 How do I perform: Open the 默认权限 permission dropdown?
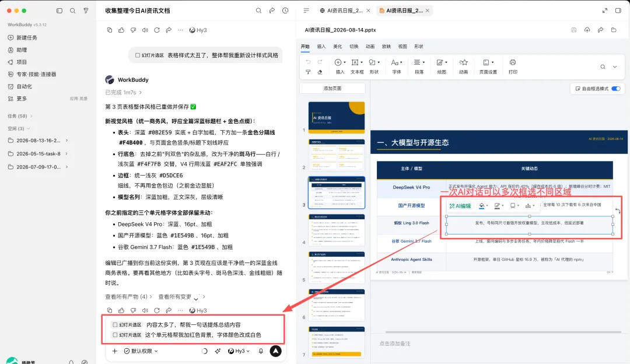(x=141, y=351)
